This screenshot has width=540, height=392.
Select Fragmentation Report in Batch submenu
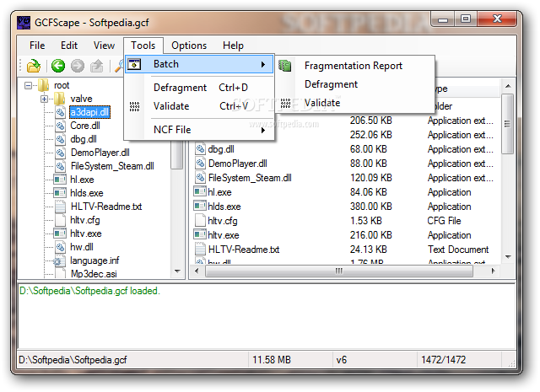click(355, 66)
